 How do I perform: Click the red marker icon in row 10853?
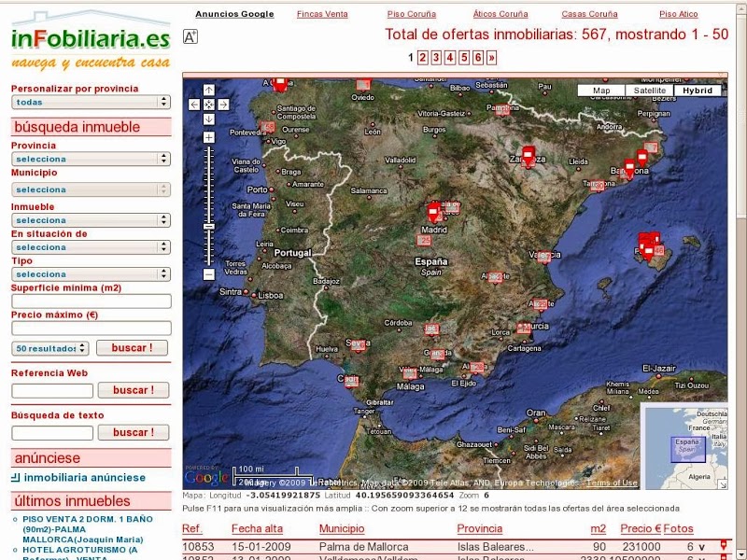[x=724, y=545]
